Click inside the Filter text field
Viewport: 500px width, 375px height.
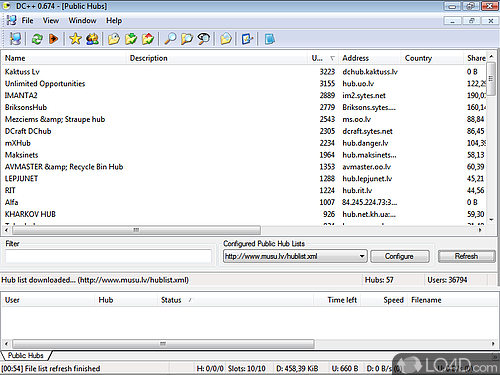(x=108, y=256)
